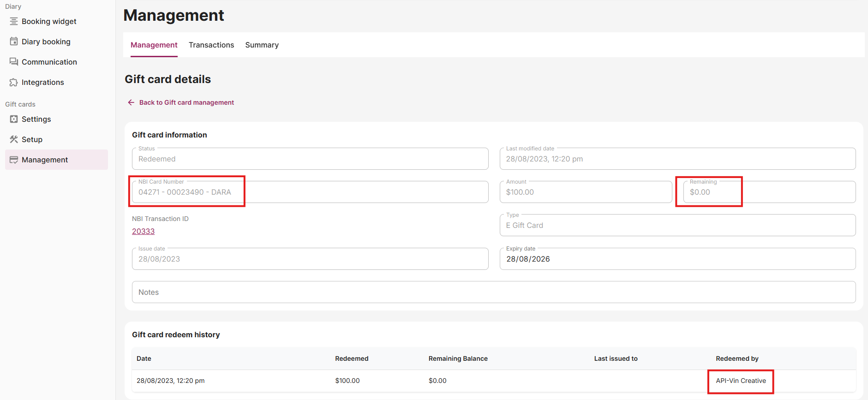This screenshot has width=868, height=400.
Task: Click the Amount field showing $100.00
Action: tap(585, 192)
